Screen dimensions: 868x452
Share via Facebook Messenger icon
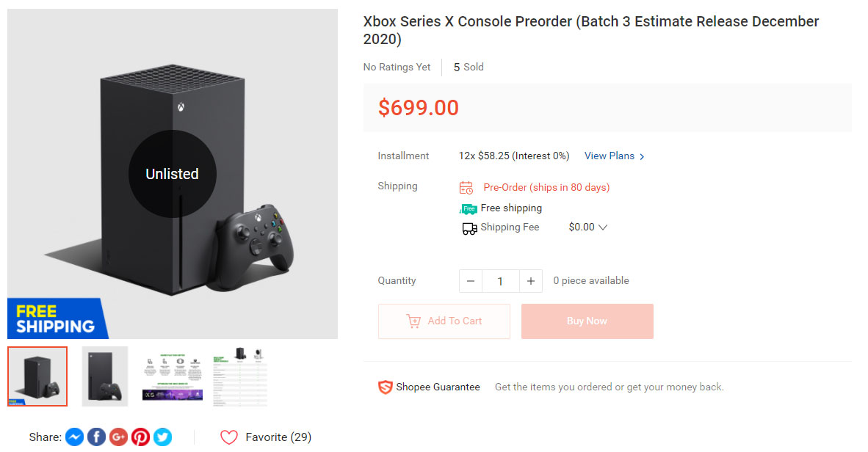tap(74, 437)
